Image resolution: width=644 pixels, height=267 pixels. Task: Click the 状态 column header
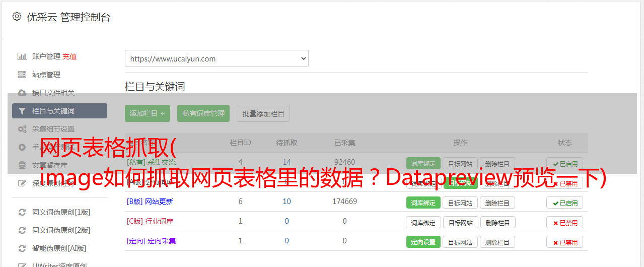point(565,143)
